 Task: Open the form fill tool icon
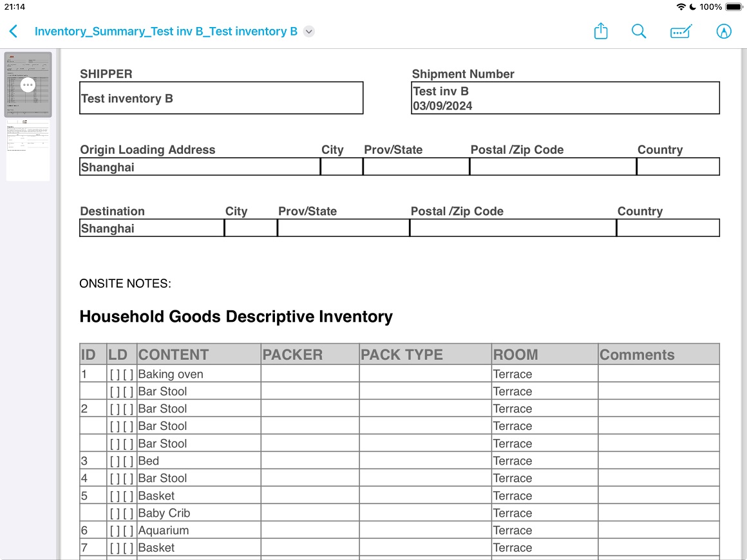[681, 32]
